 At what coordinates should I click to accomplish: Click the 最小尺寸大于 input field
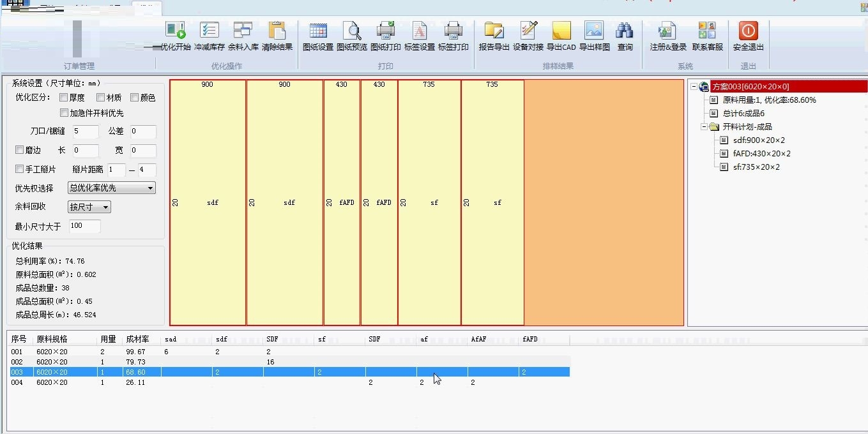(x=85, y=226)
